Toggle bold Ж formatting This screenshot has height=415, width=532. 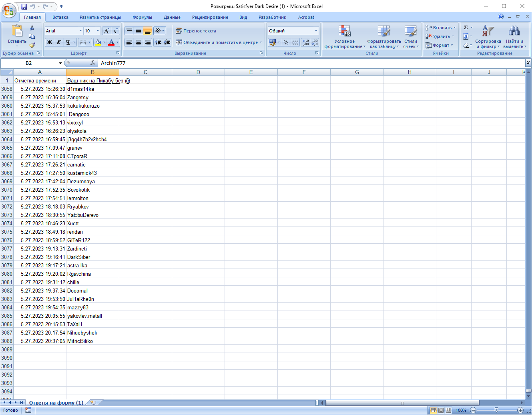coord(50,42)
